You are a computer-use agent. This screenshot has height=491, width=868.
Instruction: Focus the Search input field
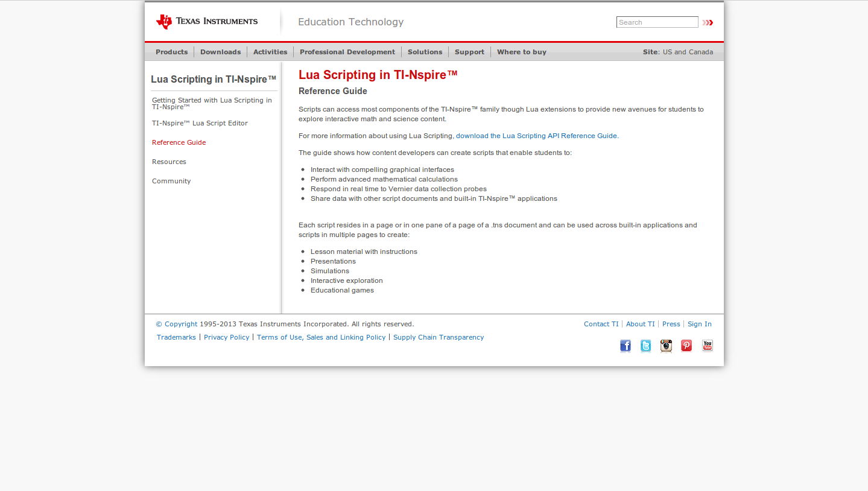point(657,22)
